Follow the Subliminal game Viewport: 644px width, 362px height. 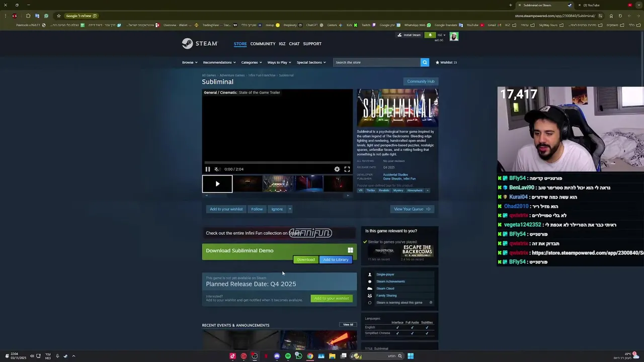[x=257, y=209]
